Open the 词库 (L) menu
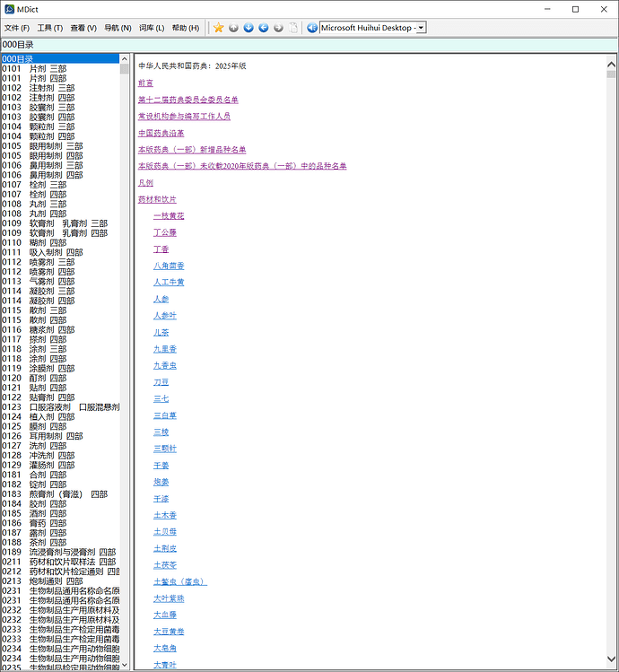 [152, 28]
